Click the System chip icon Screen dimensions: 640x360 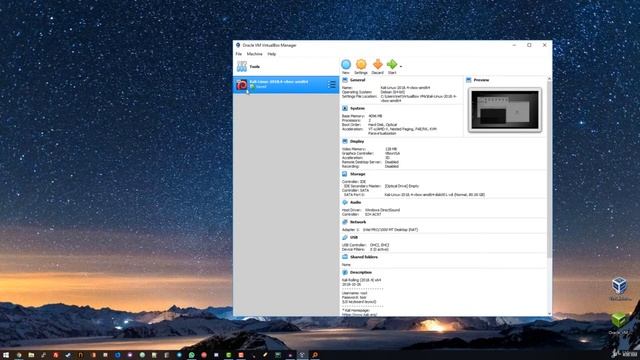[345, 109]
